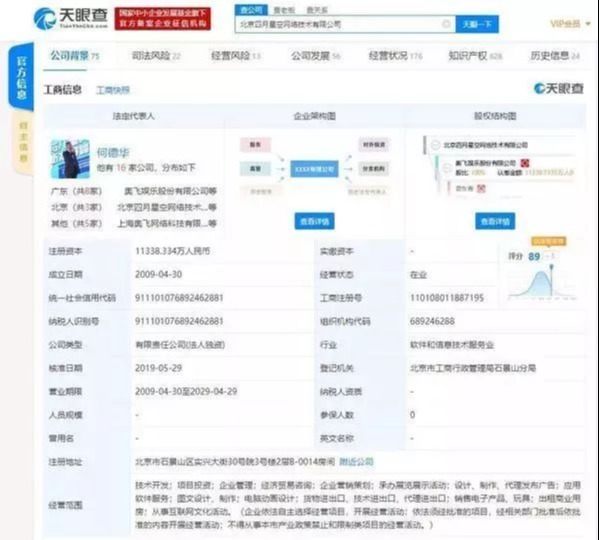Screen dimensions: 599x540
Task: Click the 工商信息 section heading
Action: [x=63, y=90]
